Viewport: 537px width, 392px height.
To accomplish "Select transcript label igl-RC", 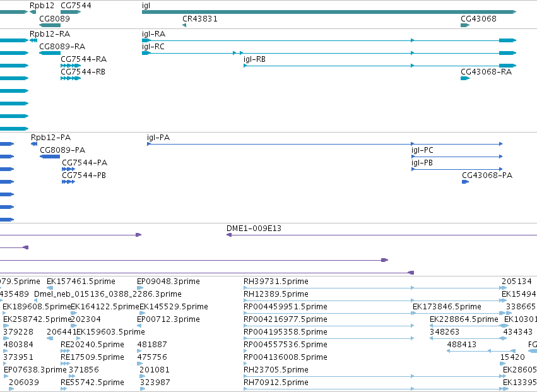I will [x=153, y=46].
